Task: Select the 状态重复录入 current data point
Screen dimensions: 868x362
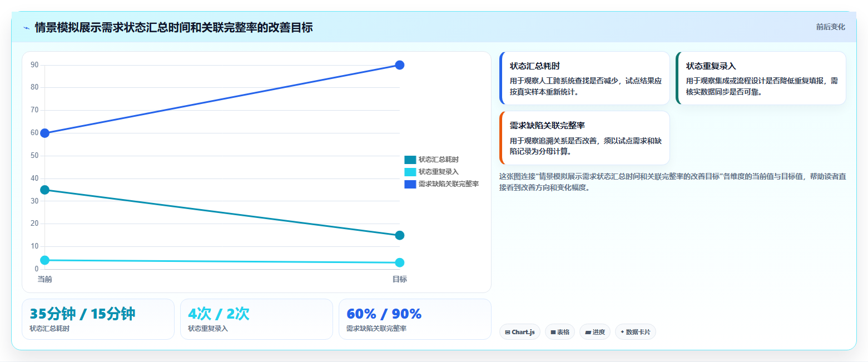Action: coord(45,260)
